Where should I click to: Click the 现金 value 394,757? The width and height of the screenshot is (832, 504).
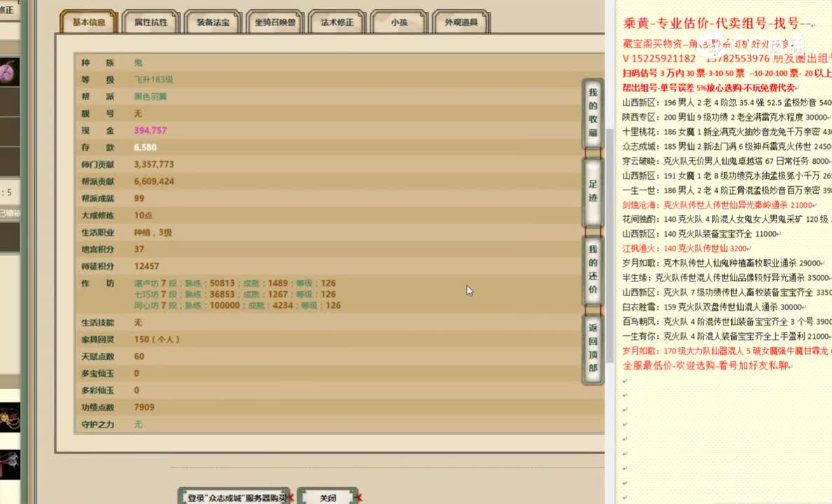151,130
